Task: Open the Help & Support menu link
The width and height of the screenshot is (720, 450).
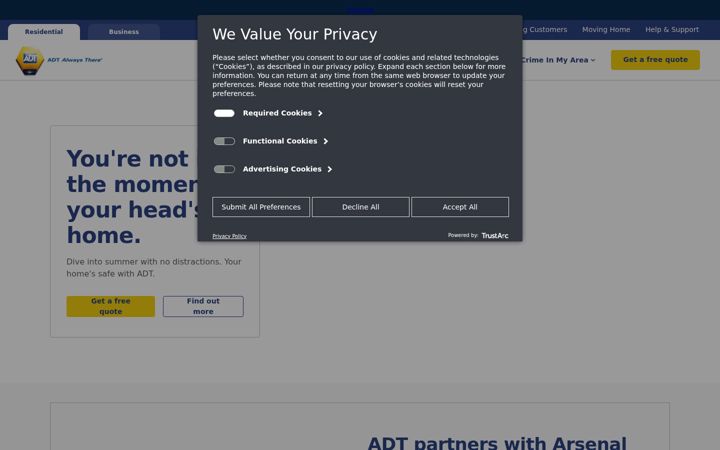Action: [x=672, y=29]
